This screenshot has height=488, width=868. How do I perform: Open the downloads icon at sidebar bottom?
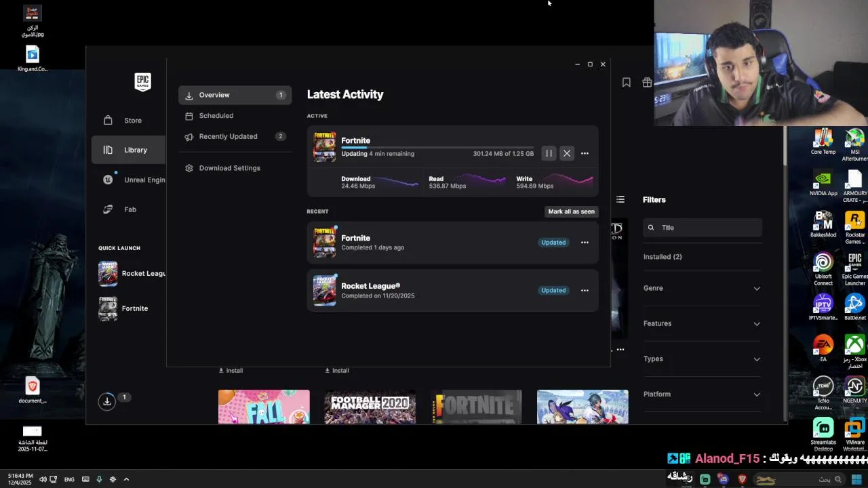click(106, 401)
